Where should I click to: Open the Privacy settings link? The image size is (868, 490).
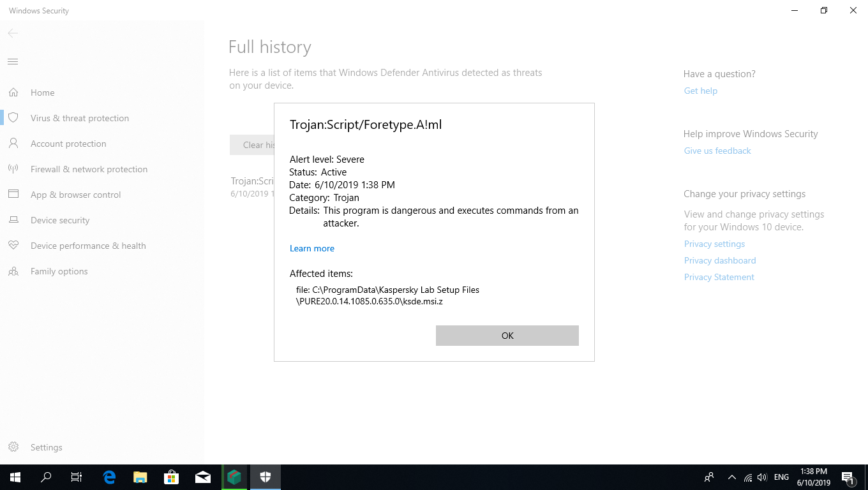pyautogui.click(x=714, y=244)
